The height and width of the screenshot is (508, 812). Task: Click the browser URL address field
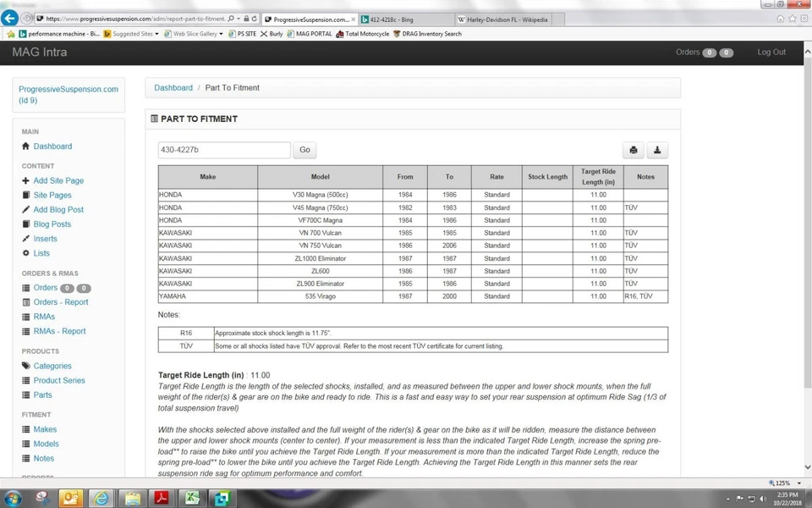click(135, 19)
